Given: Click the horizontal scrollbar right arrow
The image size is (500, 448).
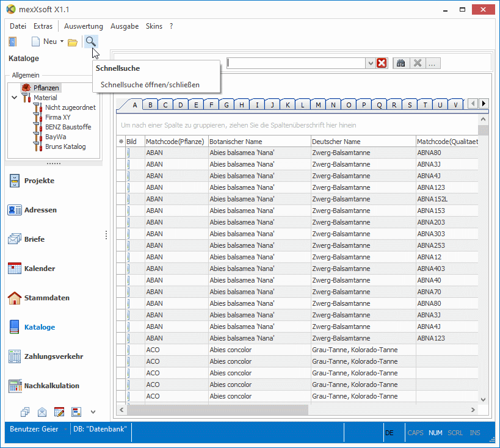Looking at the screenshot, I should tap(473, 410).
